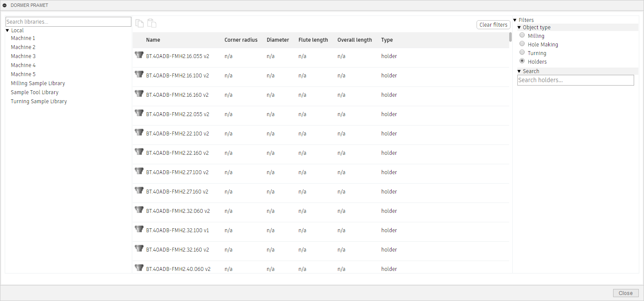Select row BT.40ADB-FMH2.22.160 v2 name
644x301 pixels.
[177, 153]
